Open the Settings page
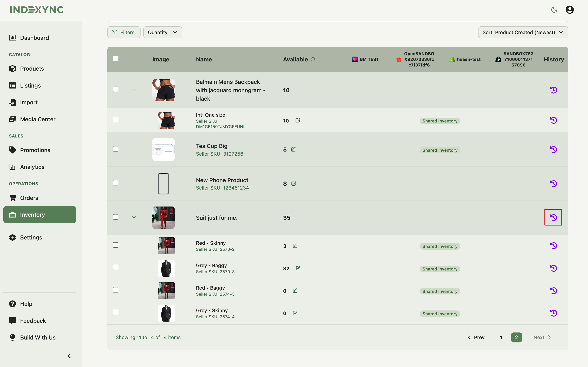 40,237
